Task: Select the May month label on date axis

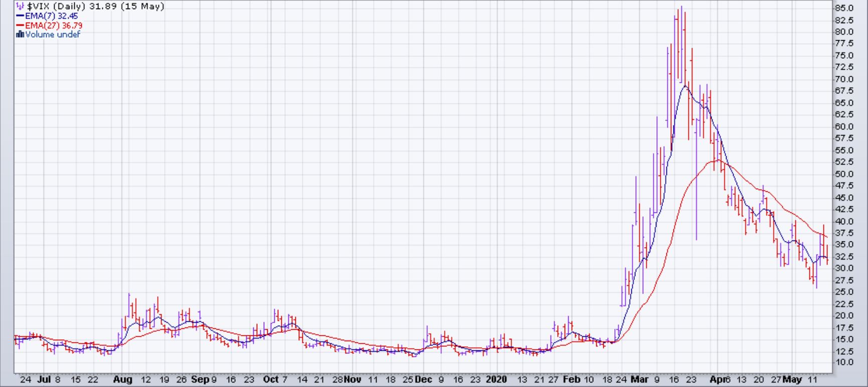Action: (792, 379)
